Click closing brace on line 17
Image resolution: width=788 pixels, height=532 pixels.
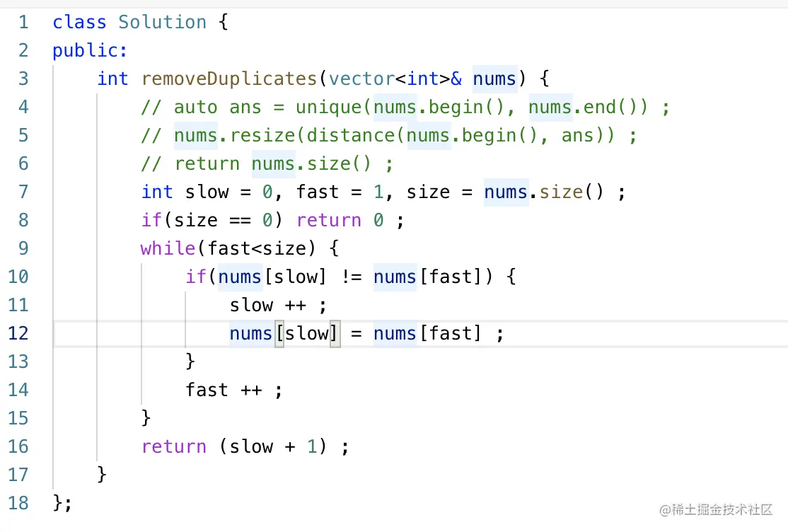click(x=102, y=474)
